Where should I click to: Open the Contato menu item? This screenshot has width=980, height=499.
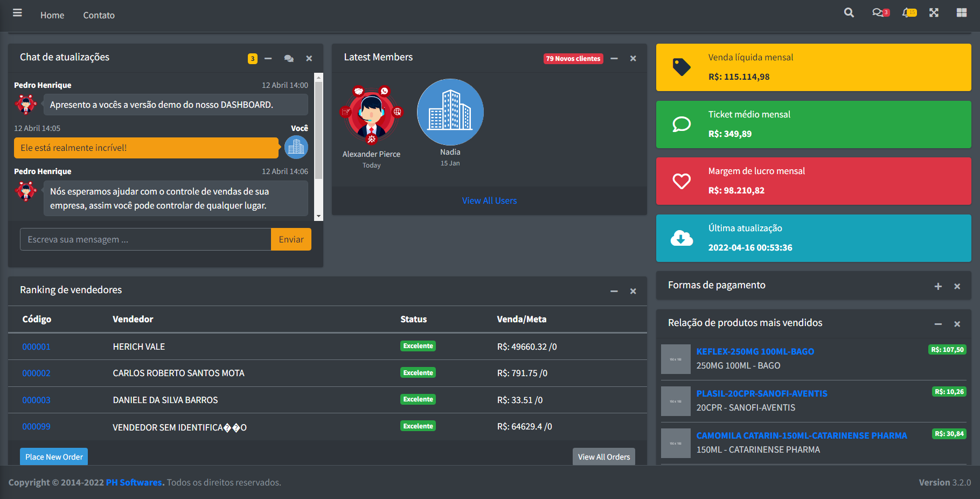coord(99,15)
